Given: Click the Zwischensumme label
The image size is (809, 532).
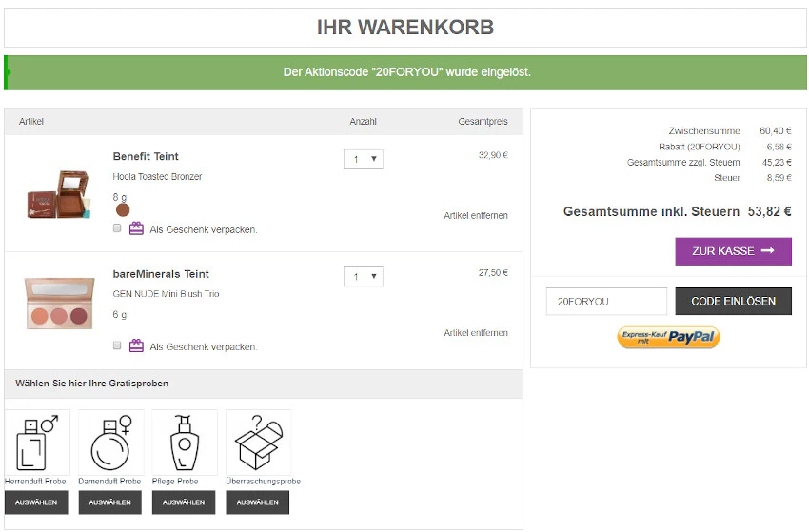Looking at the screenshot, I should tap(704, 131).
